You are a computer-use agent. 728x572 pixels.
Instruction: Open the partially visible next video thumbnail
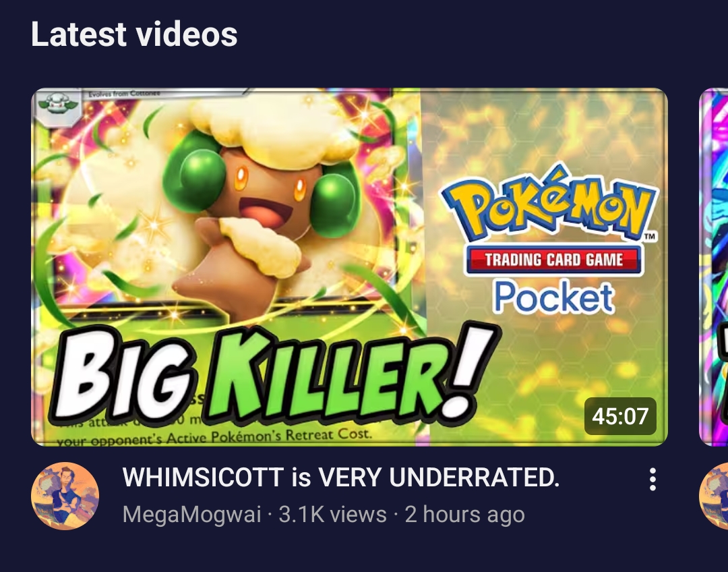pos(714,266)
